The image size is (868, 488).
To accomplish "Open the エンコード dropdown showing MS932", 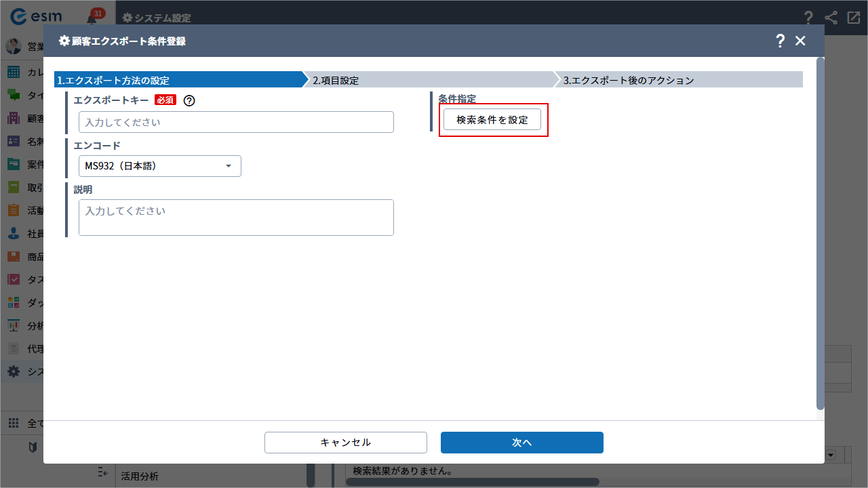I will point(159,166).
